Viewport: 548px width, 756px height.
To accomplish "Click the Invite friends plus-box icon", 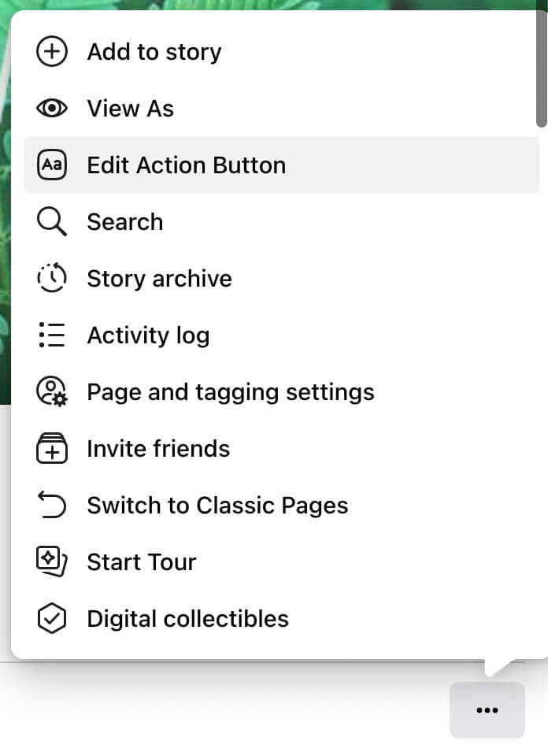I will [x=52, y=449].
